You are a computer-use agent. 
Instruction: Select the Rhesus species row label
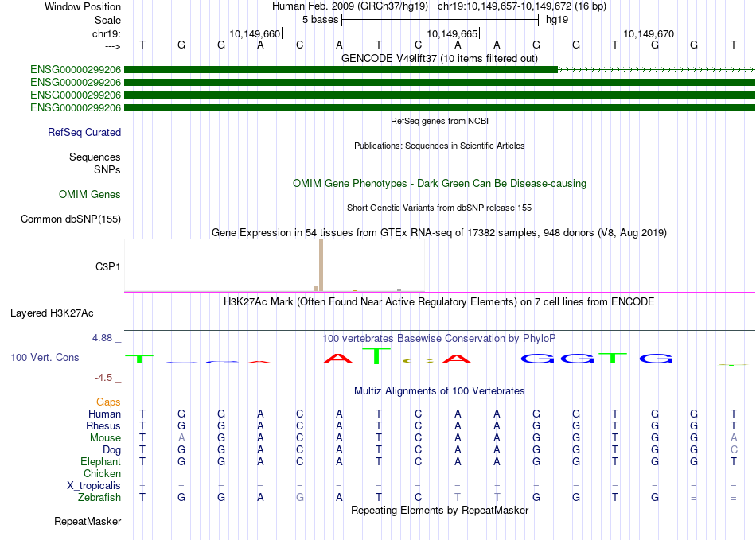point(103,425)
